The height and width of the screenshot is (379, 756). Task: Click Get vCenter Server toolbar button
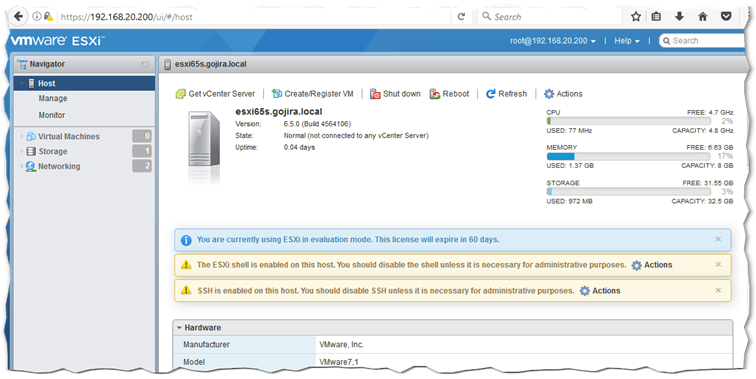tap(215, 94)
